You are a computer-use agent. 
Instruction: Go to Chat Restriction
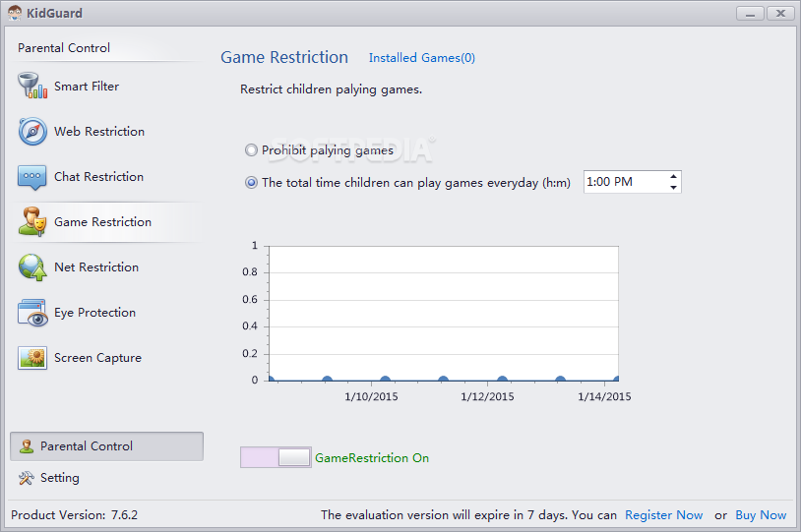click(98, 177)
